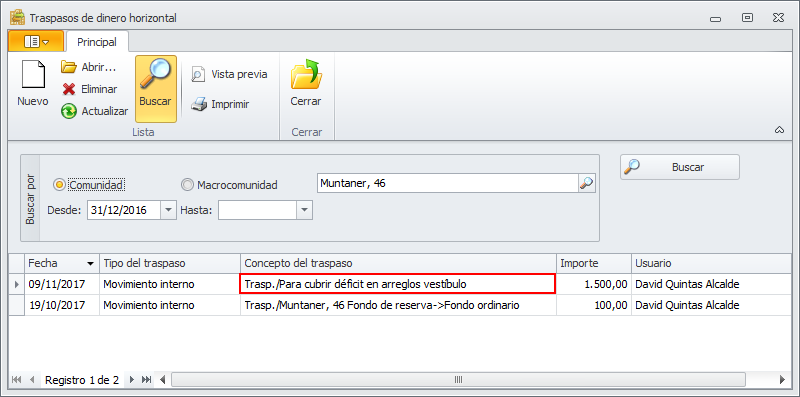Open community lookup magnifier in the field

[587, 183]
